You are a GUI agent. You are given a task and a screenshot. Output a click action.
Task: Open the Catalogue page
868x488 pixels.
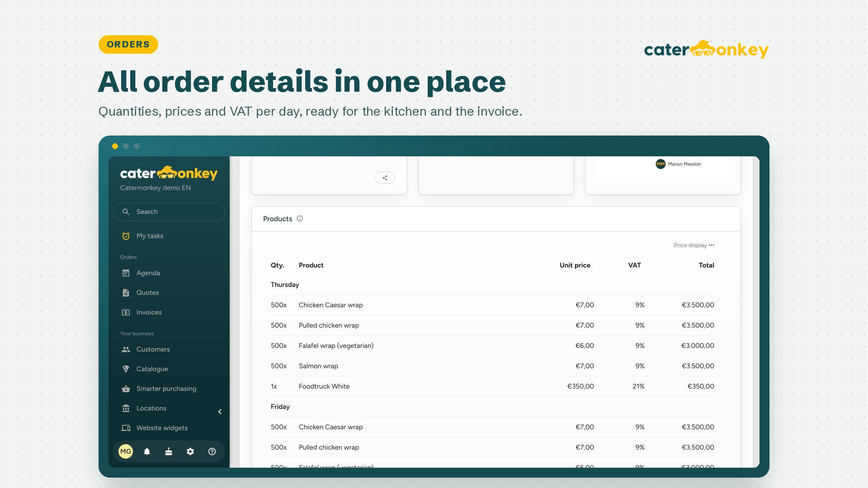click(152, 369)
